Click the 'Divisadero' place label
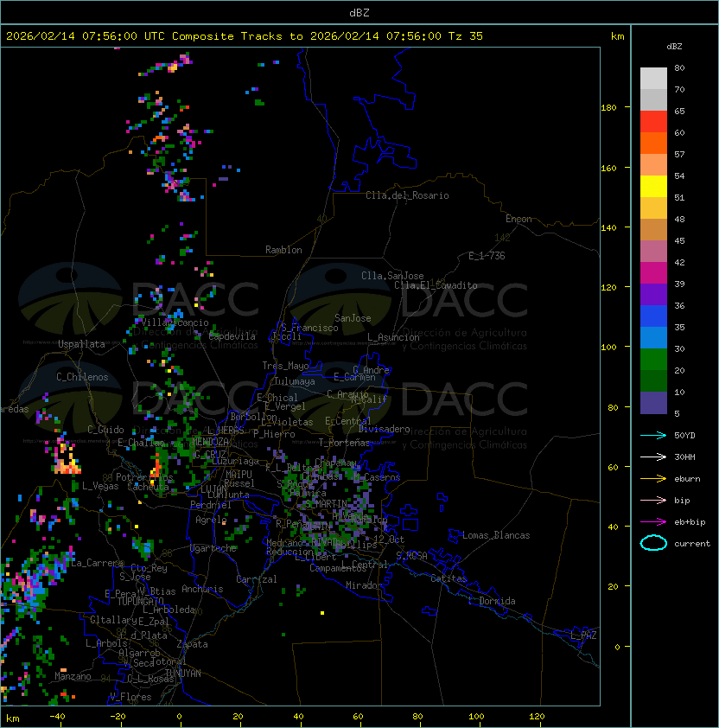The width and height of the screenshot is (719, 728). click(x=384, y=429)
